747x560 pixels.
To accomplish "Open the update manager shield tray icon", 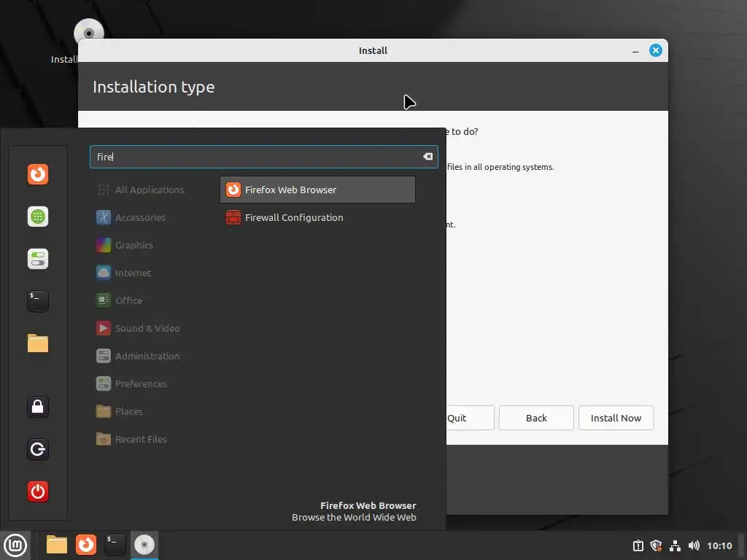I will click(656, 545).
